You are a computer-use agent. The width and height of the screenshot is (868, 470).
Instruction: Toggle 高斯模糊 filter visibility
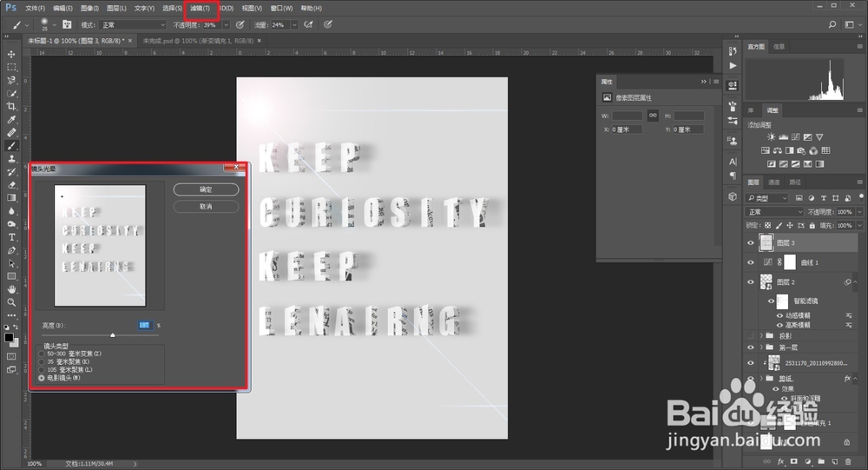pyautogui.click(x=780, y=325)
